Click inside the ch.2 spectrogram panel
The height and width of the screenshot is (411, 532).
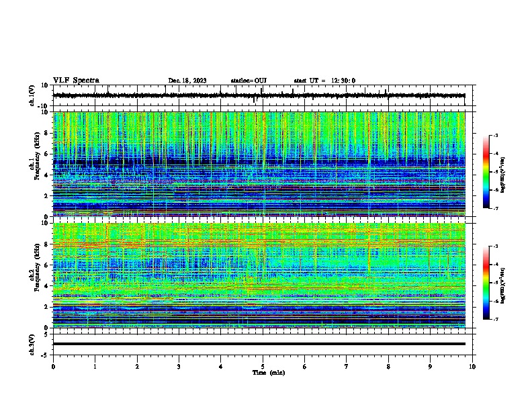point(259,275)
